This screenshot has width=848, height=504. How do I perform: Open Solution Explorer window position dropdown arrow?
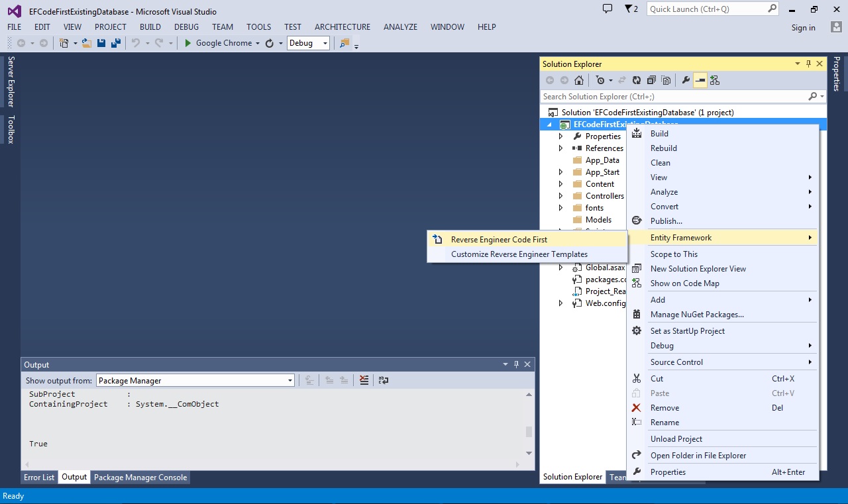click(x=798, y=64)
